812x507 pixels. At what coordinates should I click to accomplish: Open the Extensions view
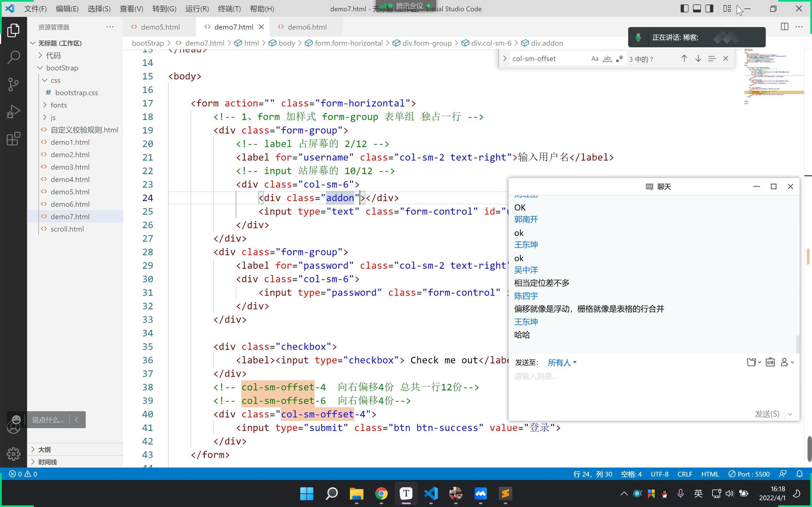tap(14, 139)
